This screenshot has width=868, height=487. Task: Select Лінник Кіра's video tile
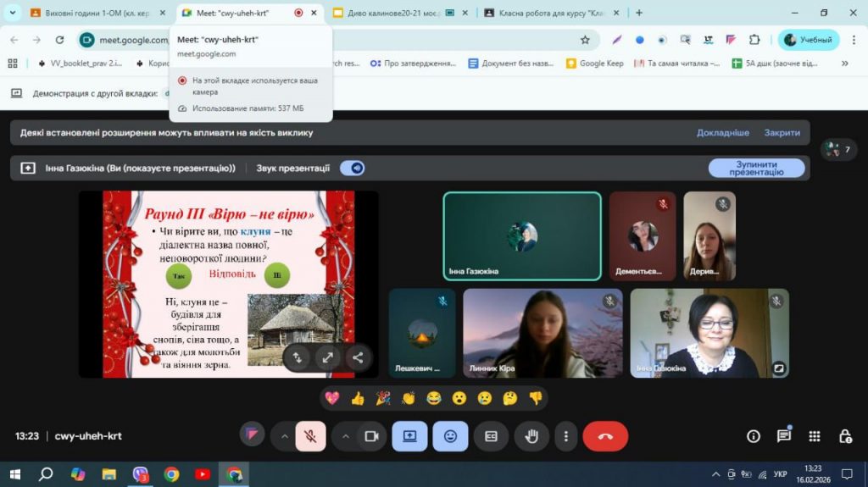click(542, 333)
